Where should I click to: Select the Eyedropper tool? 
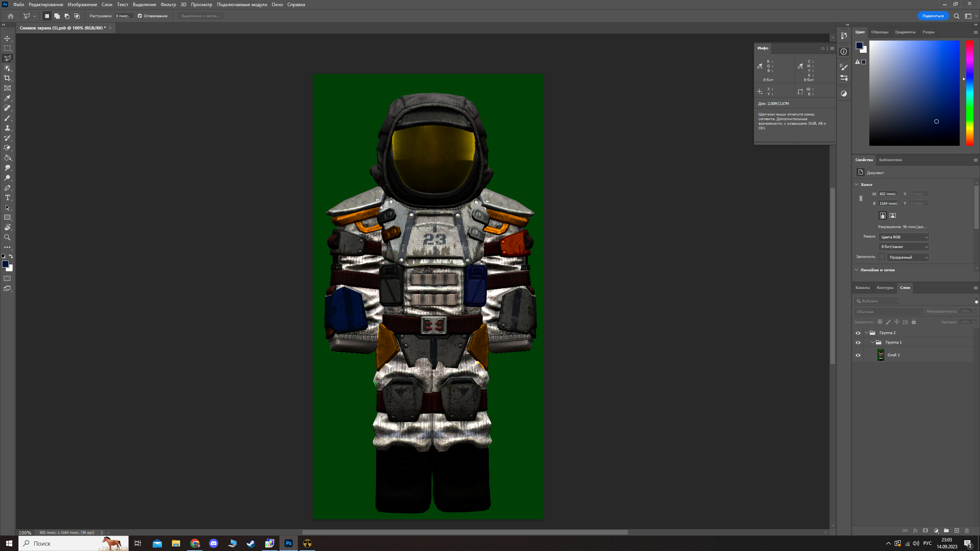click(7, 98)
